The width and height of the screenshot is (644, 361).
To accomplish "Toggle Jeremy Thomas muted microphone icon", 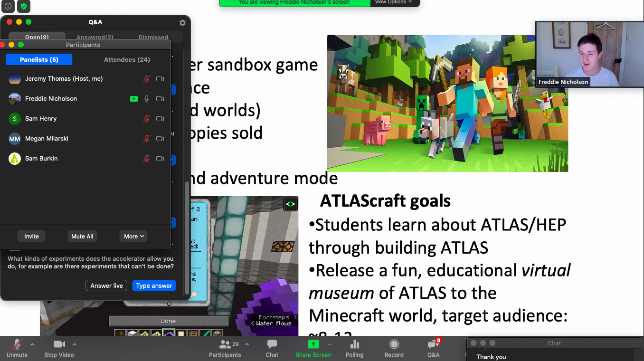I will coord(147,79).
